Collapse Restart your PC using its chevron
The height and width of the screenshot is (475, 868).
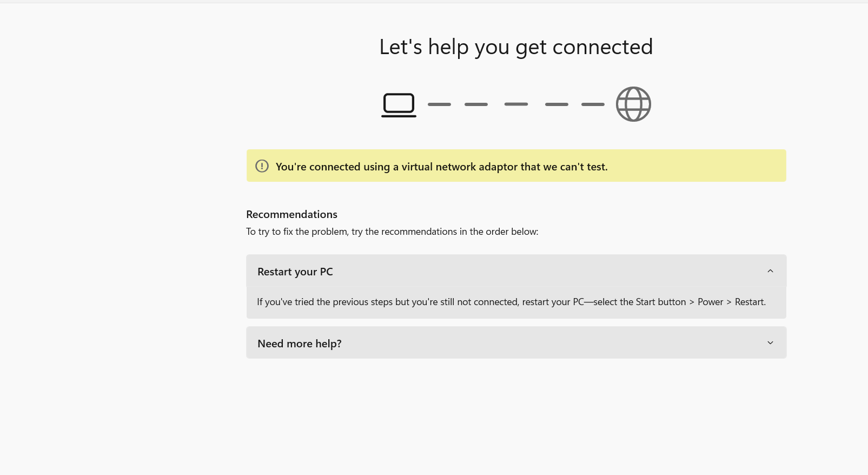pyautogui.click(x=770, y=271)
